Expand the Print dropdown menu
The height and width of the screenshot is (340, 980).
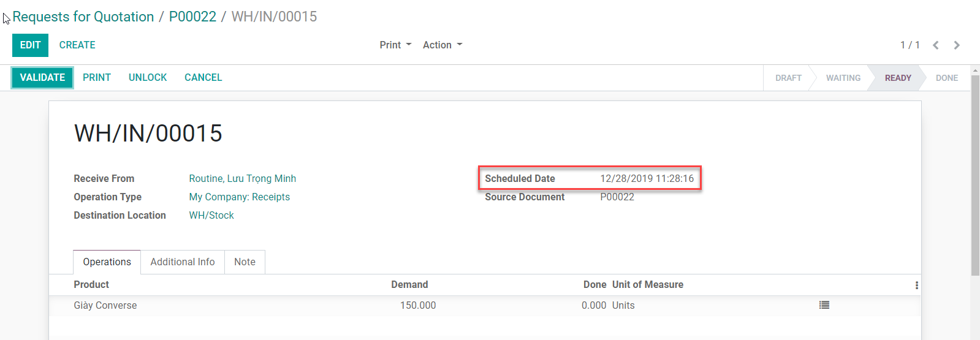tap(395, 45)
